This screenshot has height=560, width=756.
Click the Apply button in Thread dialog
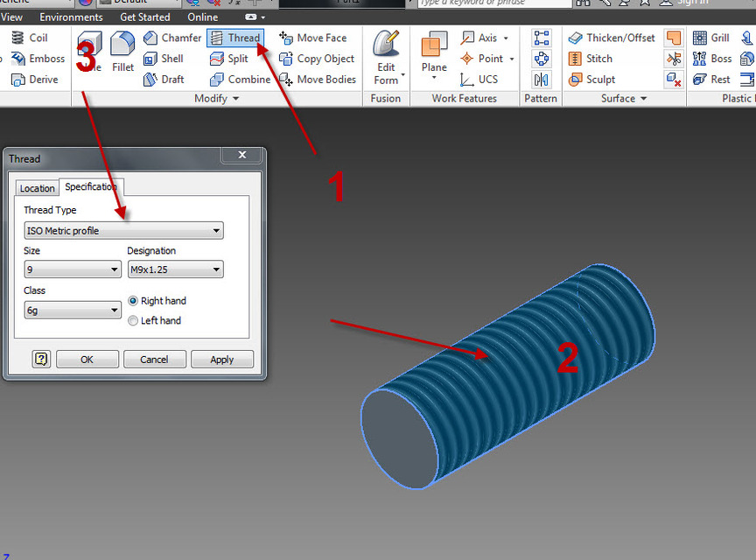tap(221, 359)
